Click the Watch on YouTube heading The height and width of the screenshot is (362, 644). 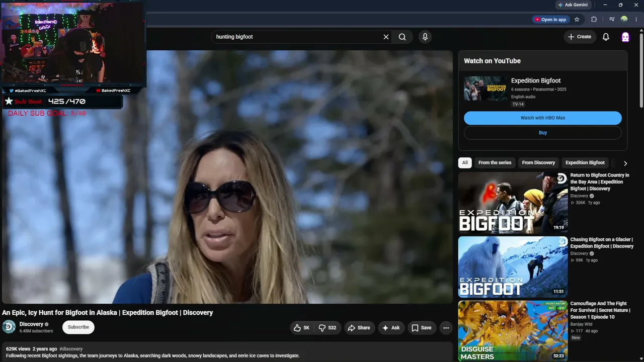click(492, 61)
